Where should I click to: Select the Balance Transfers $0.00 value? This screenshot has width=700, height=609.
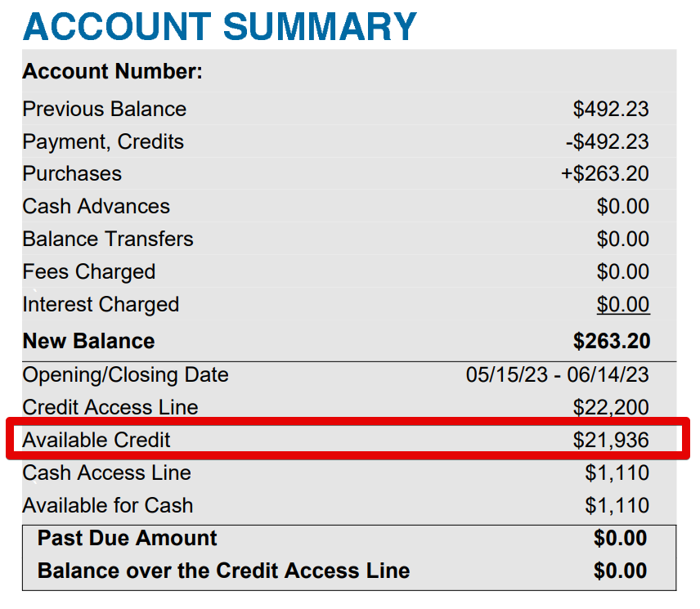(x=623, y=239)
